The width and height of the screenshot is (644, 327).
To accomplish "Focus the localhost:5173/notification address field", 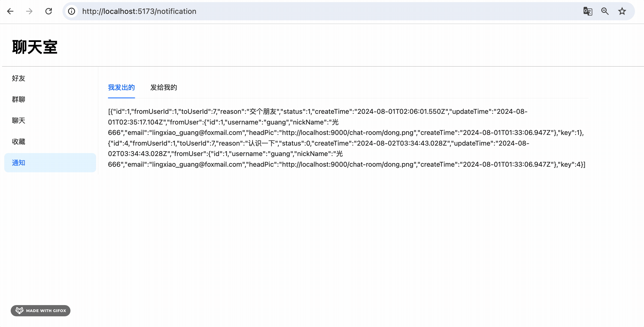I will click(139, 11).
